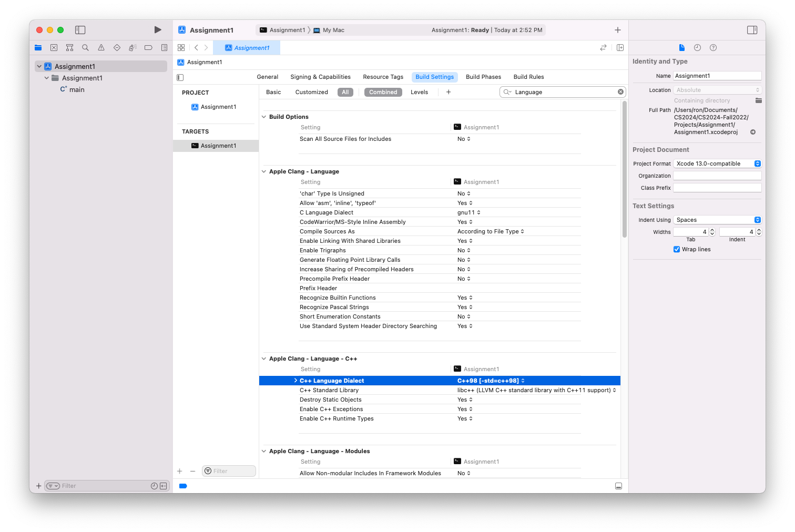795x532 pixels.
Task: Open the Breakpoint navigator
Action: click(x=148, y=47)
